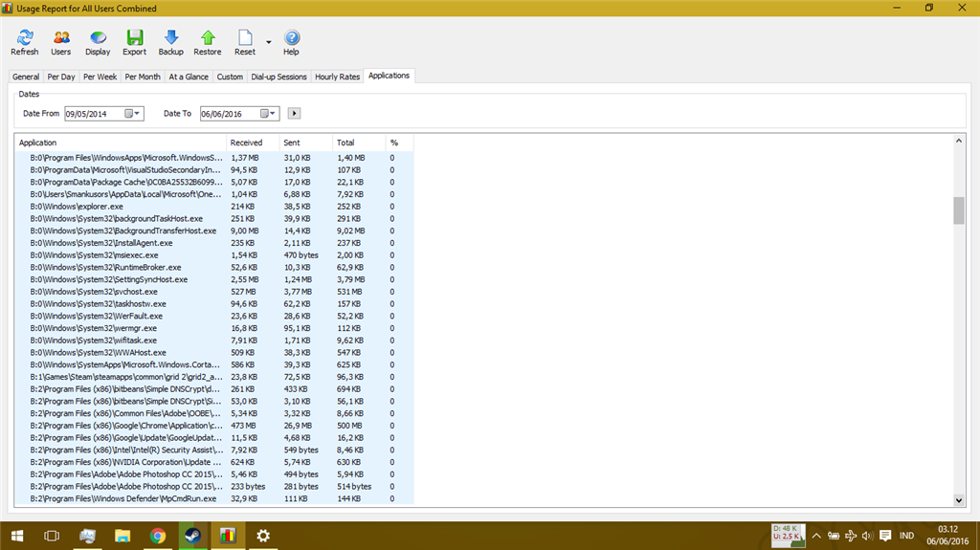980x550 pixels.
Task: Click the Refresh toolbar icon
Action: 24,42
